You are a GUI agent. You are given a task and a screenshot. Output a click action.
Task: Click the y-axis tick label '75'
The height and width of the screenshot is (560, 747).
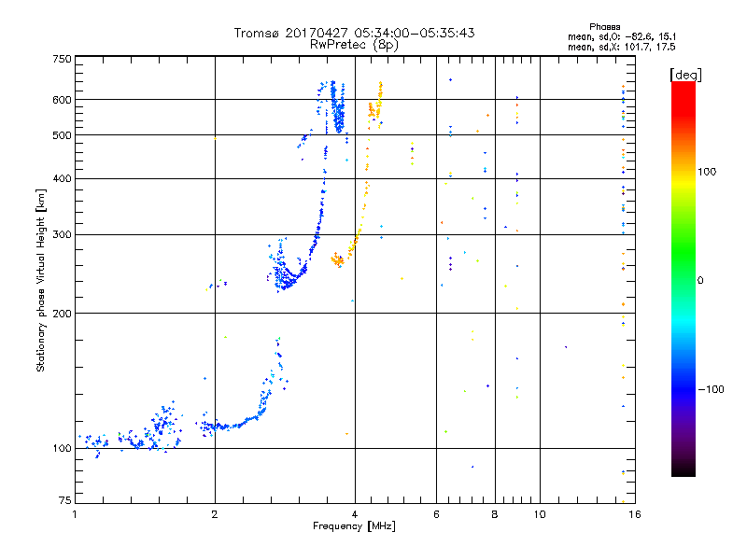(64, 500)
